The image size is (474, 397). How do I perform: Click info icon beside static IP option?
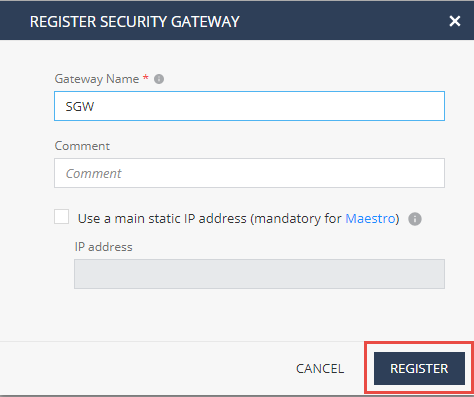(x=415, y=219)
